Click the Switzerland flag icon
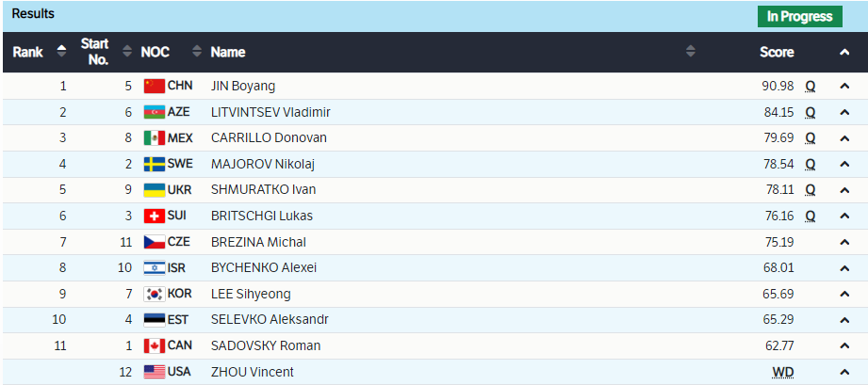This screenshot has height=385, width=868. (x=154, y=216)
